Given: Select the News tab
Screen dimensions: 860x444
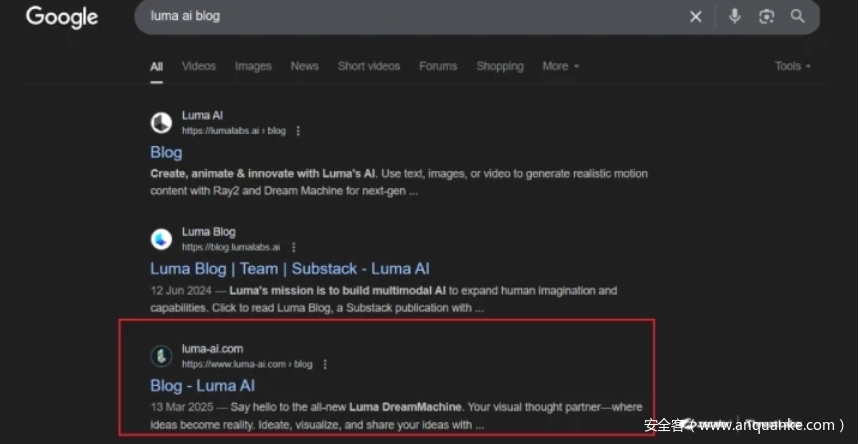Looking at the screenshot, I should coord(304,66).
